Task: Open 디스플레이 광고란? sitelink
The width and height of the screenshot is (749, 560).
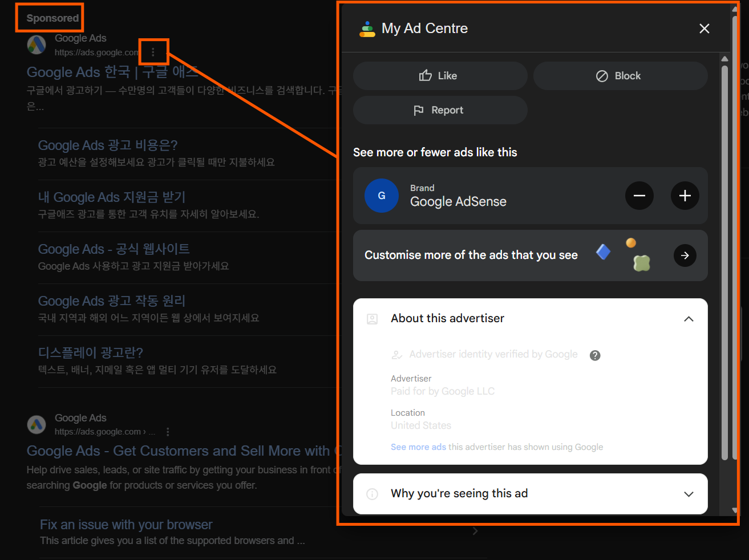Action: tap(91, 352)
